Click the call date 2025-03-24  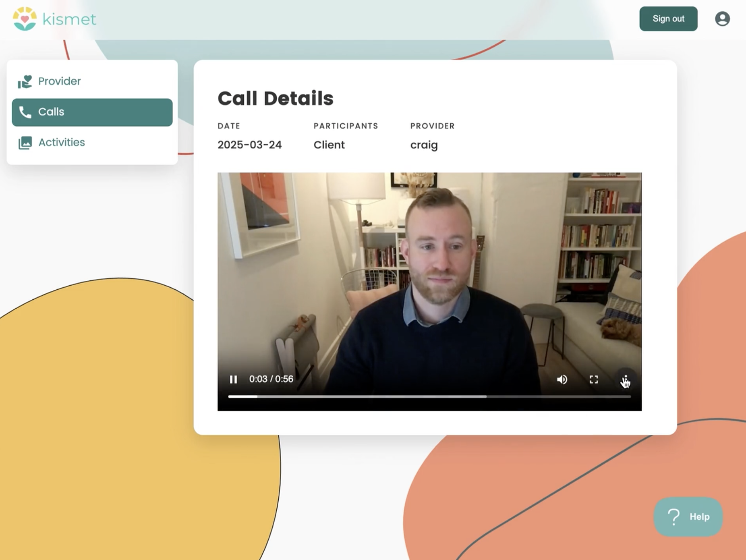(x=250, y=145)
